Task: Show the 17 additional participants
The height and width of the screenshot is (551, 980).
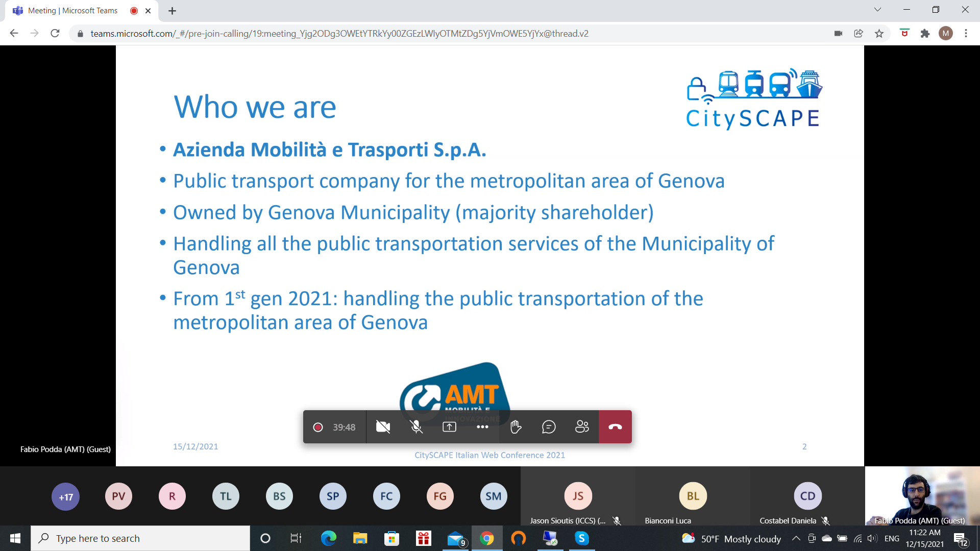Action: pos(65,496)
